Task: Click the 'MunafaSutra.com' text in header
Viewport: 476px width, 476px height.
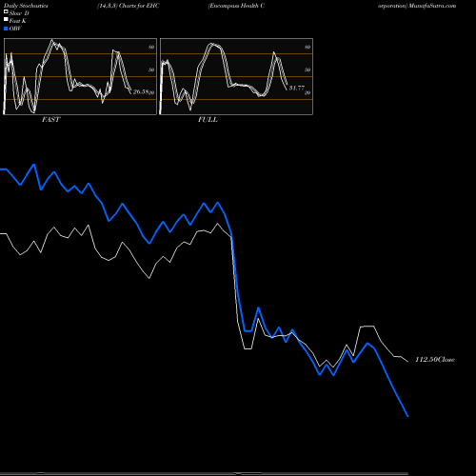Action: click(x=432, y=6)
